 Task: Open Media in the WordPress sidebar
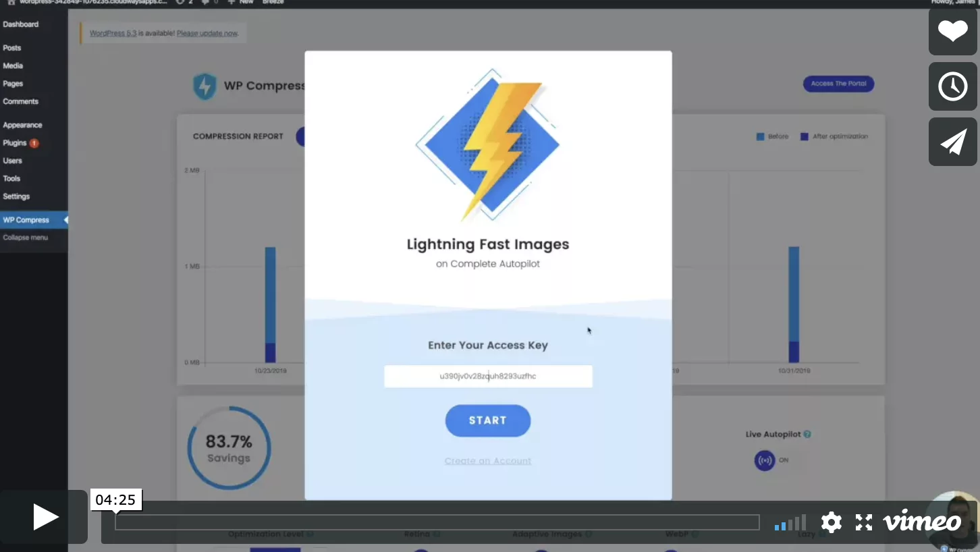click(x=13, y=65)
